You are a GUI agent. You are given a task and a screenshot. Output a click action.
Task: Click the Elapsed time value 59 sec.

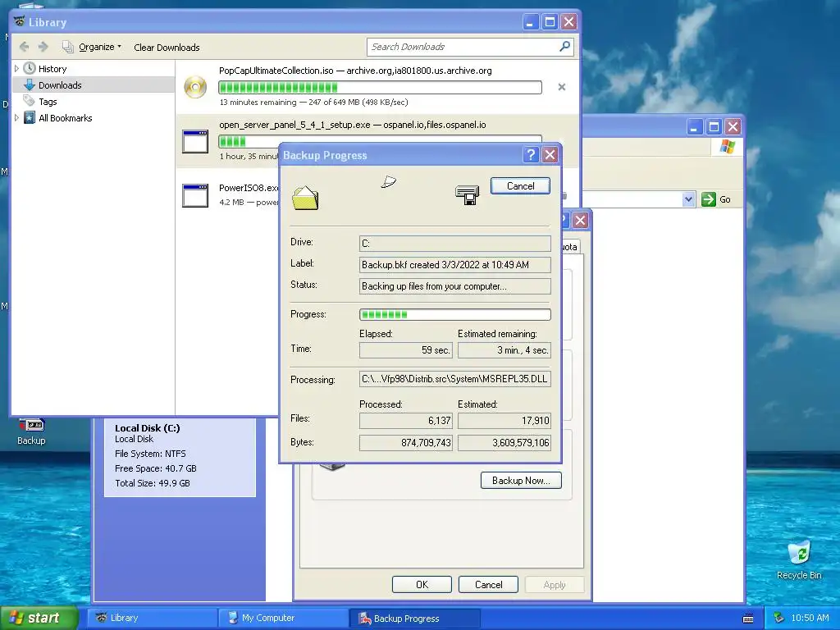coord(405,350)
